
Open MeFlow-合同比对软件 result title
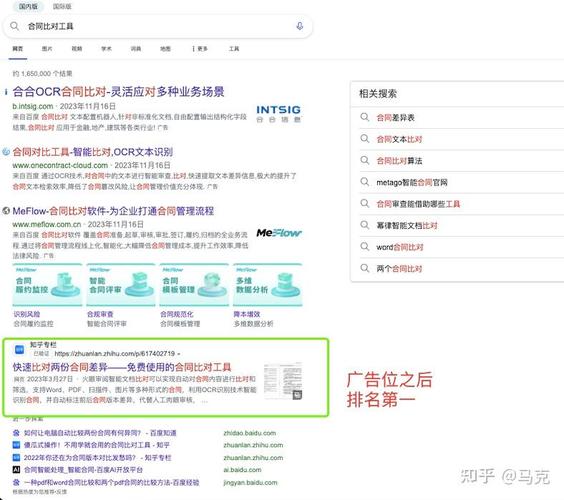click(113, 211)
